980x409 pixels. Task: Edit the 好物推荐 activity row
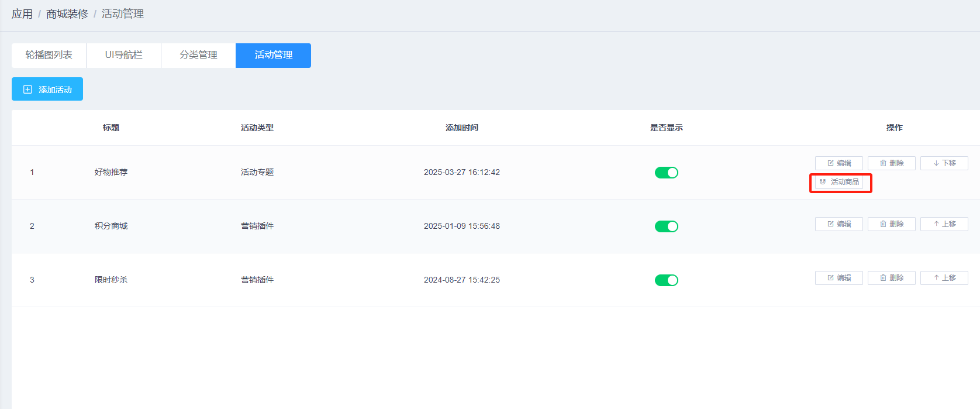pyautogui.click(x=838, y=163)
